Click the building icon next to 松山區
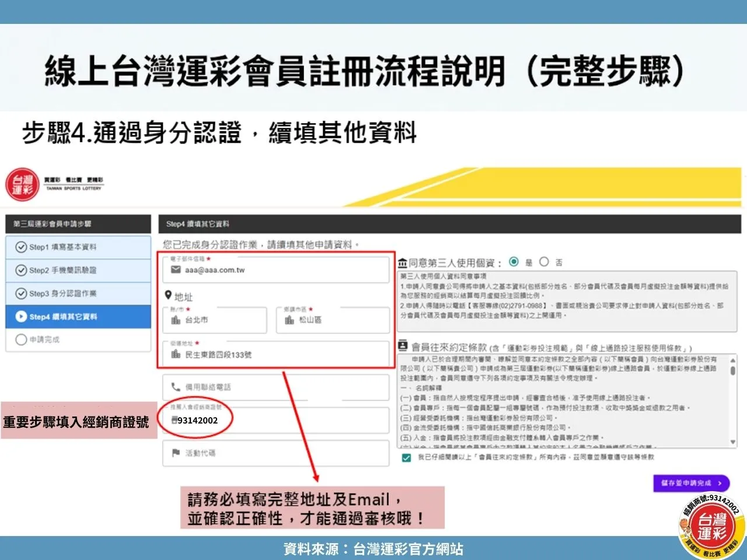Viewport: 747px width, 560px height. pos(289,320)
